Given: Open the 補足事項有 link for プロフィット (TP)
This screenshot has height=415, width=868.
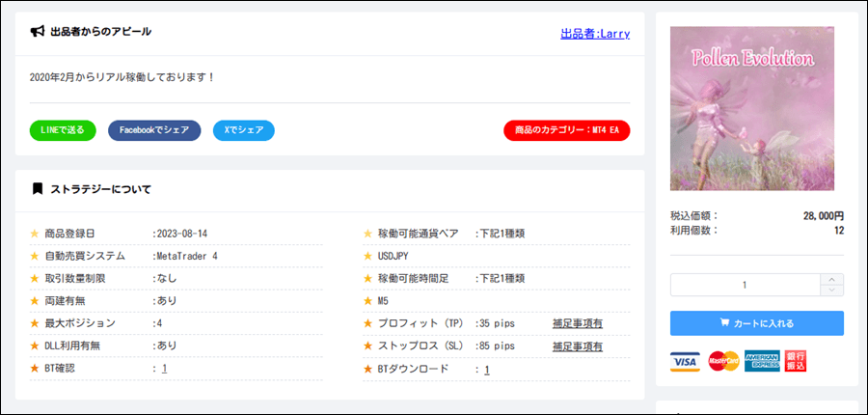Looking at the screenshot, I should point(577,323).
